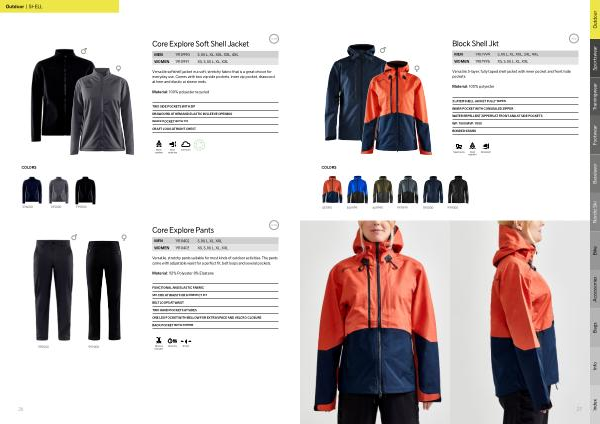Click the female symbol beside the orange Block Shell jacket
The height and width of the screenshot is (424, 600).
pyautogui.click(x=417, y=68)
